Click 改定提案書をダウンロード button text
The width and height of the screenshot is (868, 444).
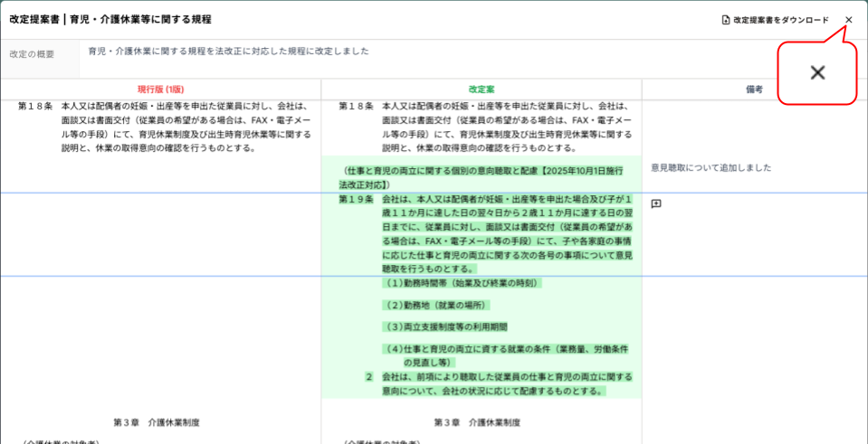[x=780, y=20]
